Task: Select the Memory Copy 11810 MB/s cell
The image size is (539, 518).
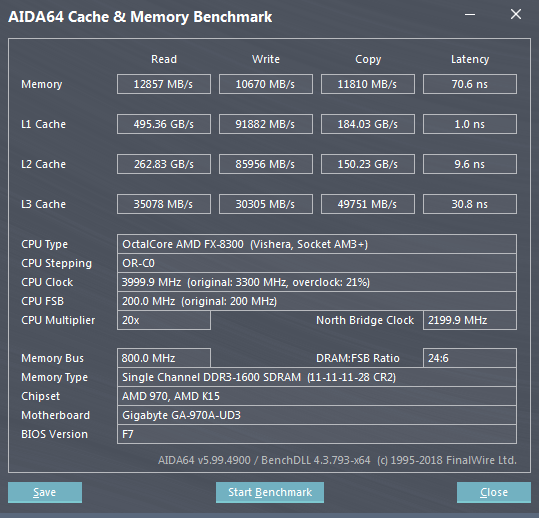Action: point(368,84)
